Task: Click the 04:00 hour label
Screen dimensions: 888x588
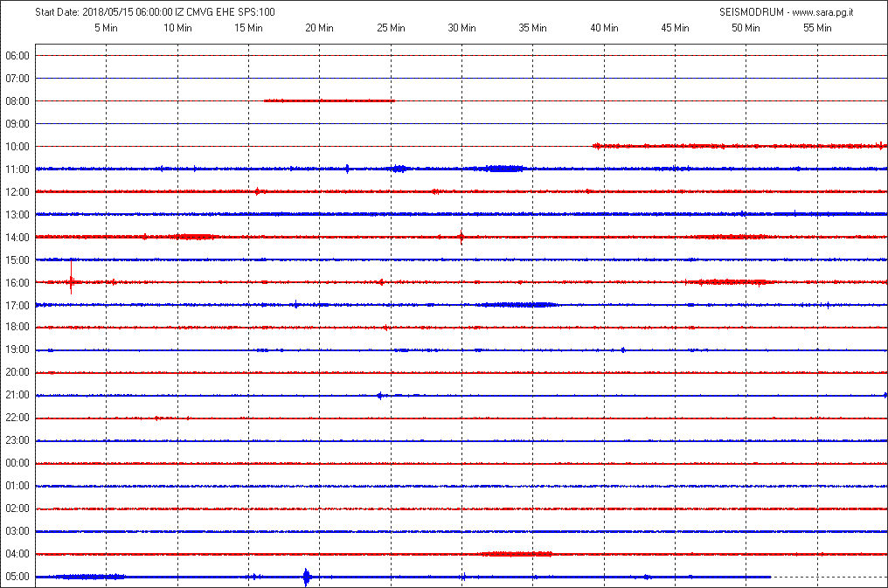Action: click(x=17, y=553)
